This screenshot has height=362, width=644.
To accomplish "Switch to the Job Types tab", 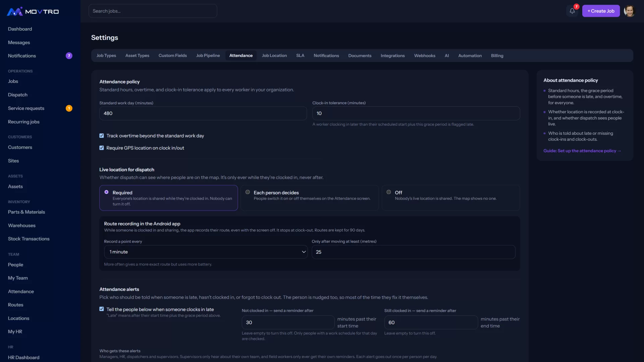I will pyautogui.click(x=106, y=56).
